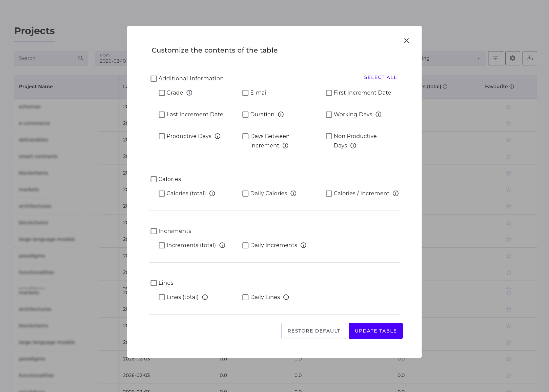Click the RESTORE DEFAULT button
This screenshot has height=392, width=549.
point(314,331)
